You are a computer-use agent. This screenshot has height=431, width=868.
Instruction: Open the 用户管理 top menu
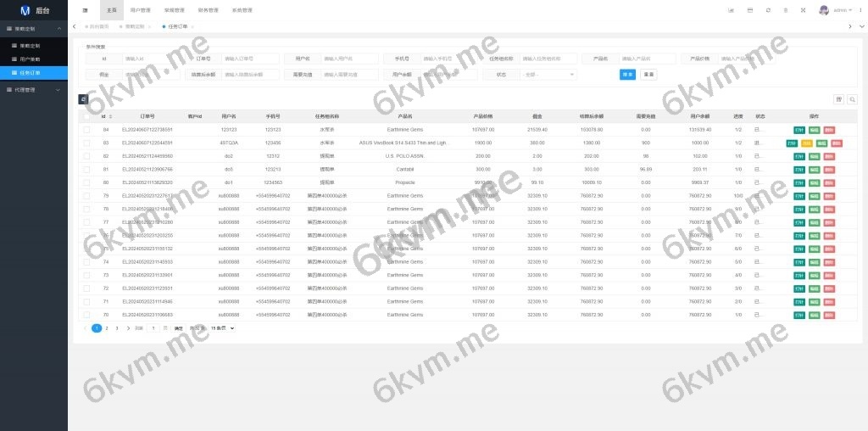click(141, 10)
